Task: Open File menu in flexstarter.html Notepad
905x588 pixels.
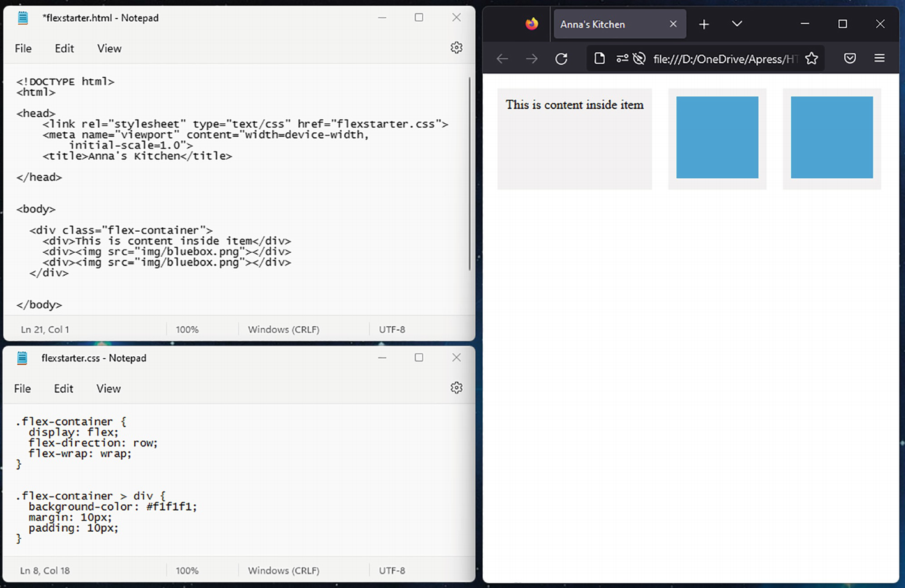Action: [23, 49]
